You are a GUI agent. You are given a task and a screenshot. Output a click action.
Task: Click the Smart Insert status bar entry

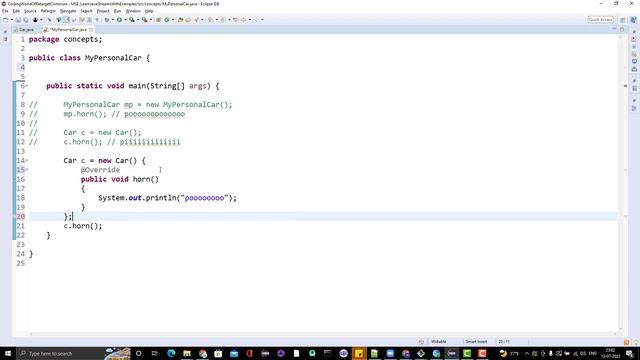tap(476, 342)
